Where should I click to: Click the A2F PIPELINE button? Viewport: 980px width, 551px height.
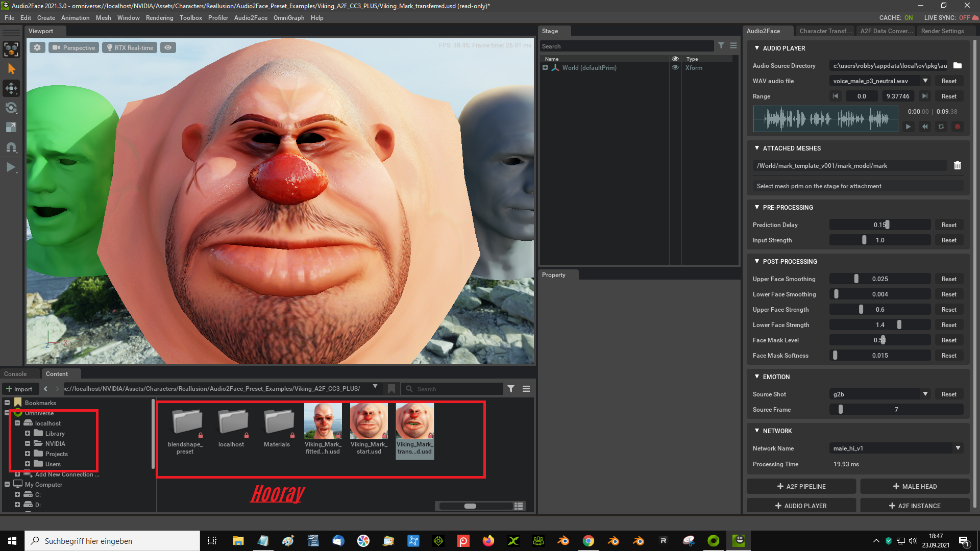coord(801,486)
